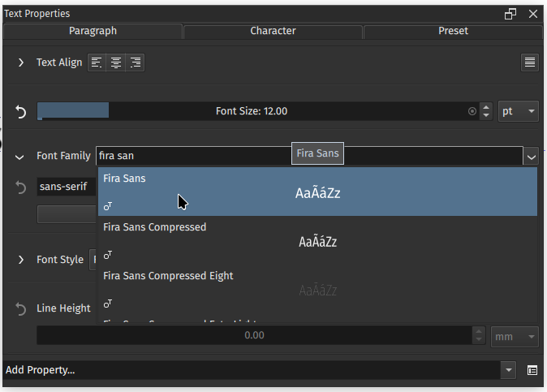The image size is (547, 392).
Task: Open the mm unit dropdown
Action: pyautogui.click(x=515, y=337)
